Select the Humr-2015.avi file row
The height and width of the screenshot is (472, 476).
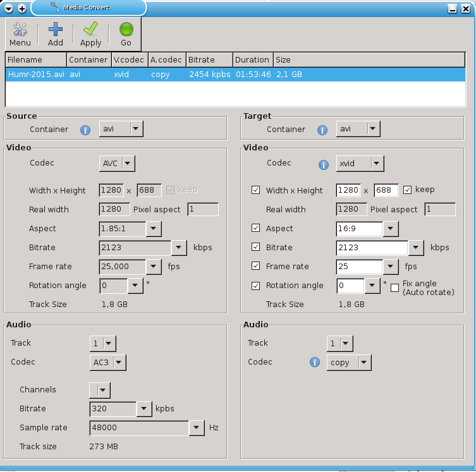[235, 75]
